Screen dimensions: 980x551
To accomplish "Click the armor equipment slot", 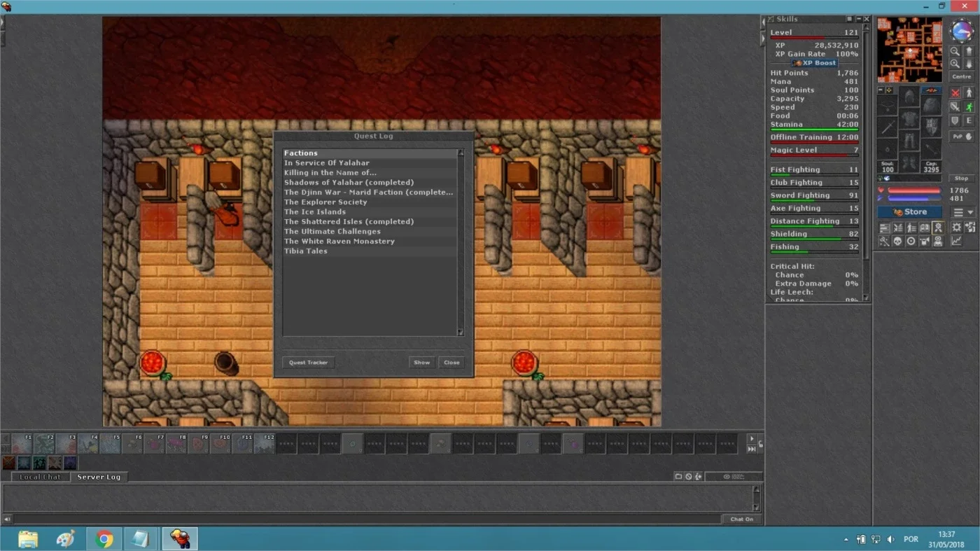I will pyautogui.click(x=910, y=118).
